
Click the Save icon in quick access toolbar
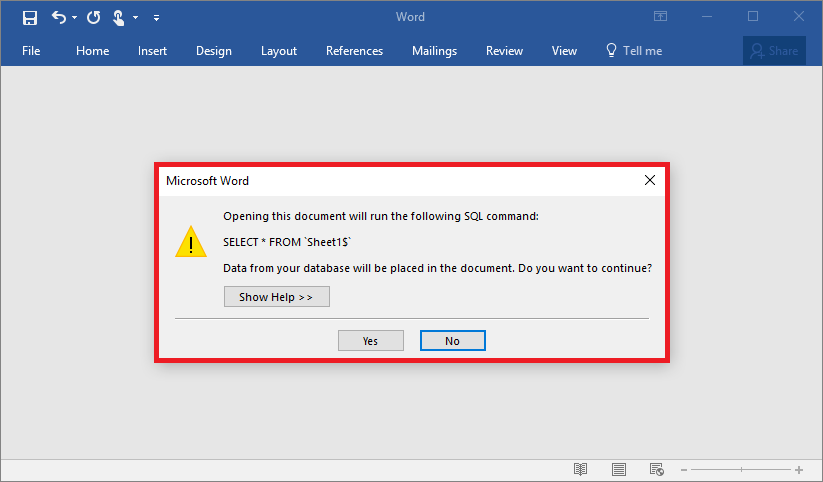(30, 18)
